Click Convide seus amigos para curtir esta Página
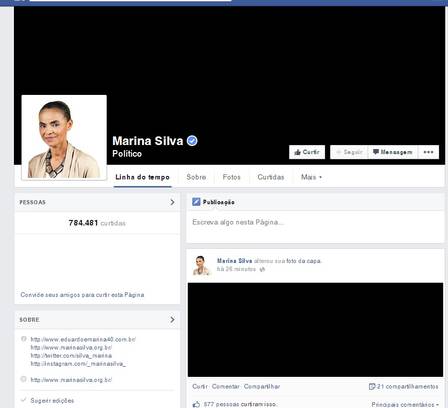Image resolution: width=448 pixels, height=408 pixels. click(82, 295)
